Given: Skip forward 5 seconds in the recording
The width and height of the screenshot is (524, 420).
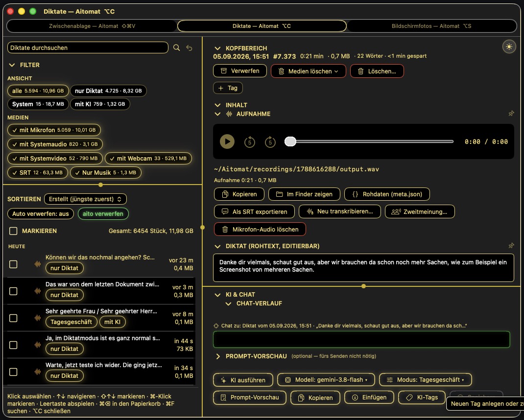Looking at the screenshot, I should [x=270, y=141].
